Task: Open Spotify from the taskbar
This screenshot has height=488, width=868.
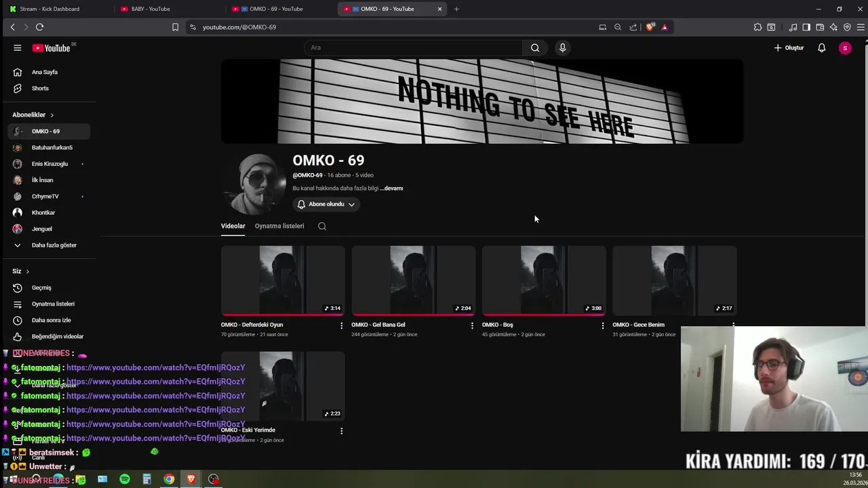Action: pos(125,479)
